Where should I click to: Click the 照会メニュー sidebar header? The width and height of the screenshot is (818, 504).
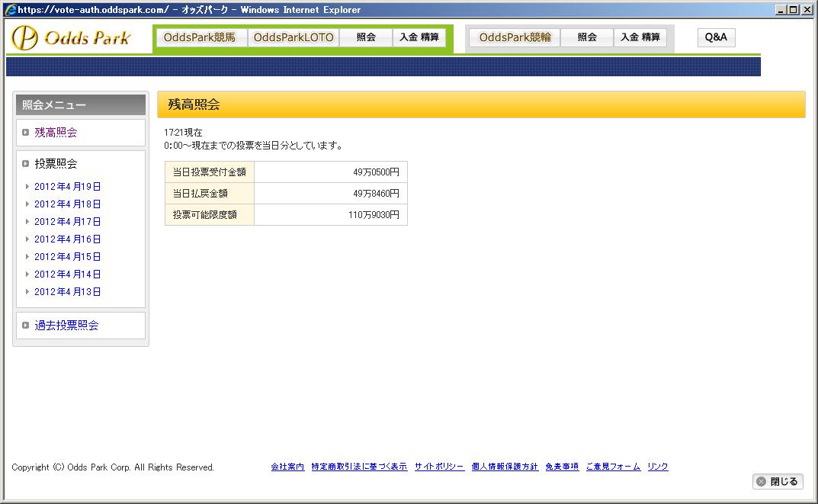[x=81, y=105]
